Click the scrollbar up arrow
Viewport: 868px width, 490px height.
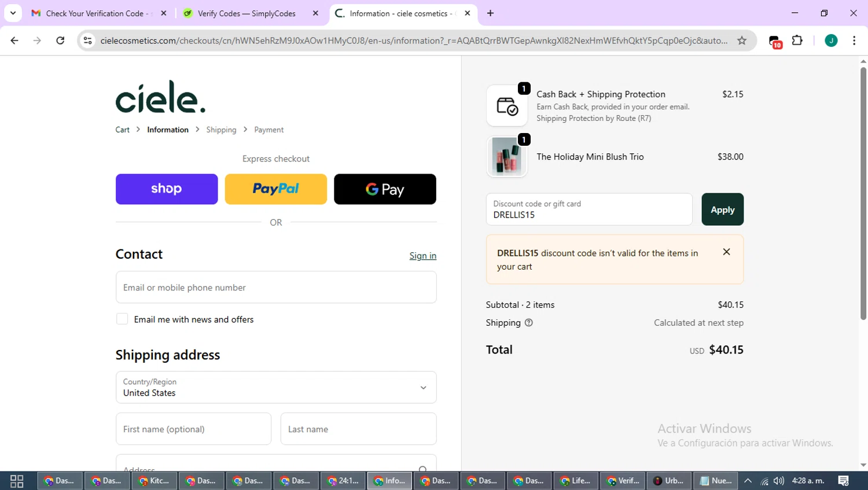(863, 61)
